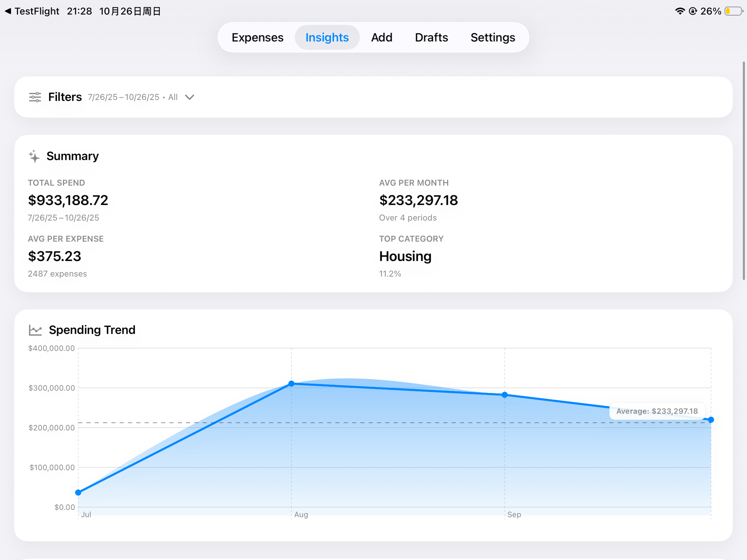Screen dimensions: 747x560
Task: Select the Sep data point on chart
Action: tap(504, 395)
